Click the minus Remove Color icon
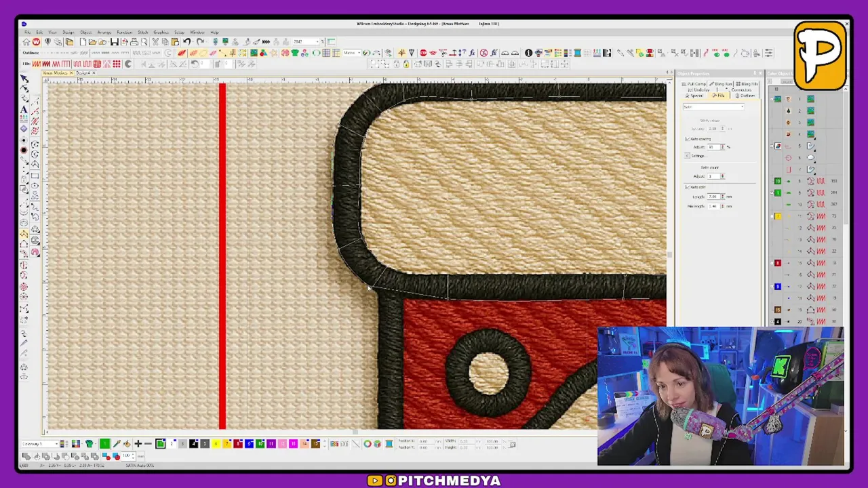This screenshot has height=488, width=868. (x=148, y=444)
